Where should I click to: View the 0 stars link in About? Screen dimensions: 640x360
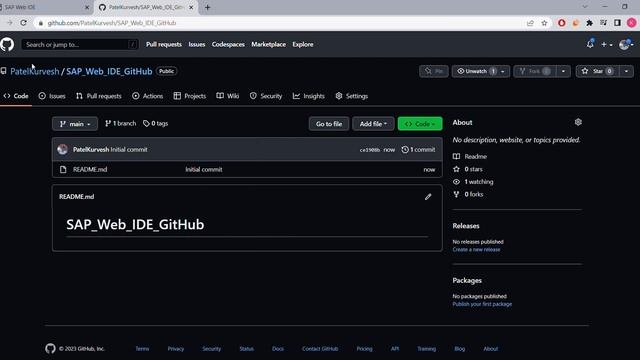468,169
